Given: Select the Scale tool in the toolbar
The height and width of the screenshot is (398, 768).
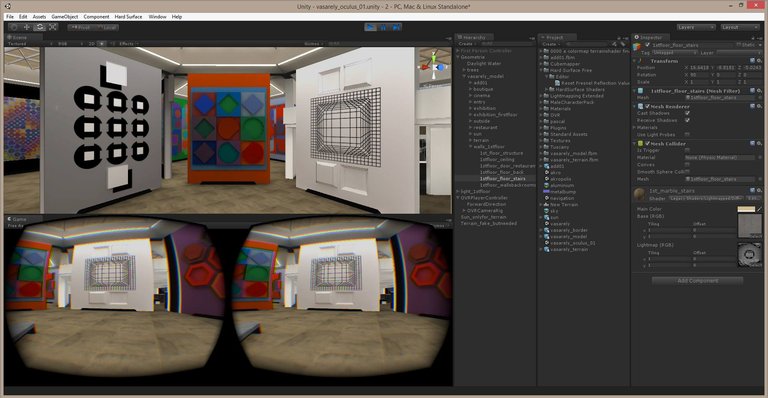Looking at the screenshot, I should (52, 27).
